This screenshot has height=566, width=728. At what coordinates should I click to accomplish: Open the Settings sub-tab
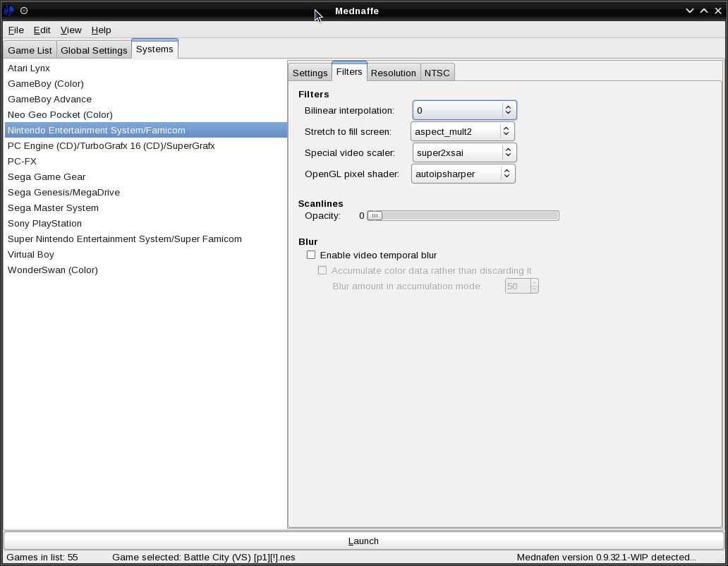(x=310, y=73)
